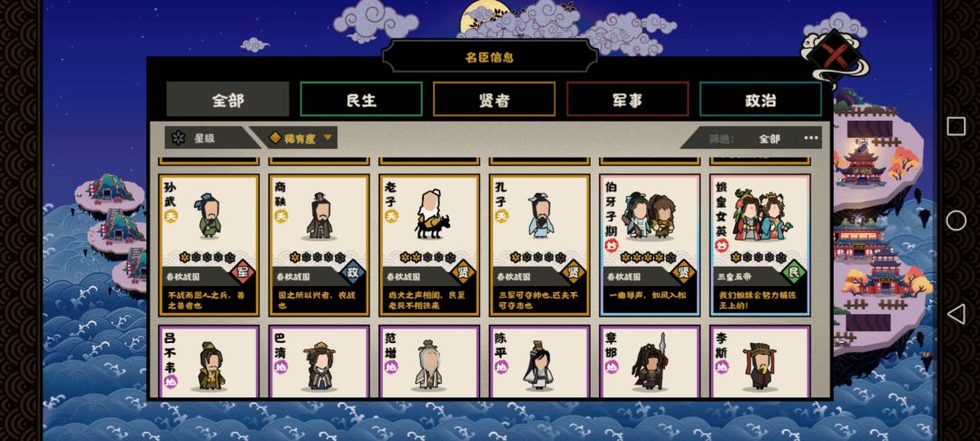The width and height of the screenshot is (980, 441).
Task: Tap the Android back navigation triangle
Action: 955,314
